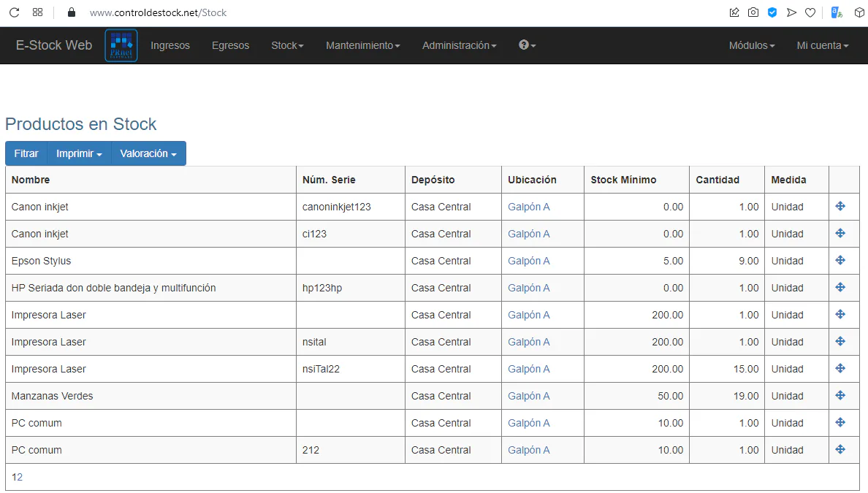
Task: Click move icon for nsital row
Action: [840, 341]
